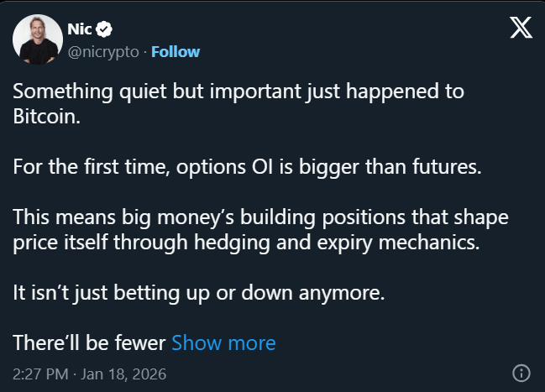This screenshot has height=392, width=545.
Task: Follow the @nicrypto account
Action: pyautogui.click(x=176, y=51)
